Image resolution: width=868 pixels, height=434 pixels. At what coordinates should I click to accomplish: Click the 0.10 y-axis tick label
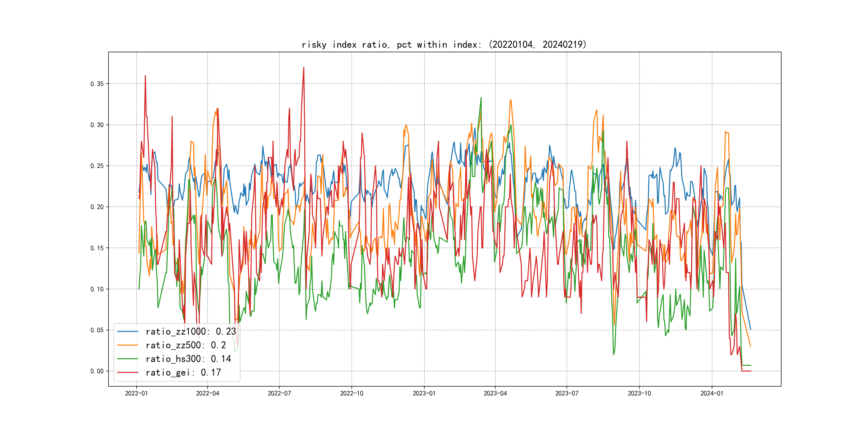(x=97, y=289)
